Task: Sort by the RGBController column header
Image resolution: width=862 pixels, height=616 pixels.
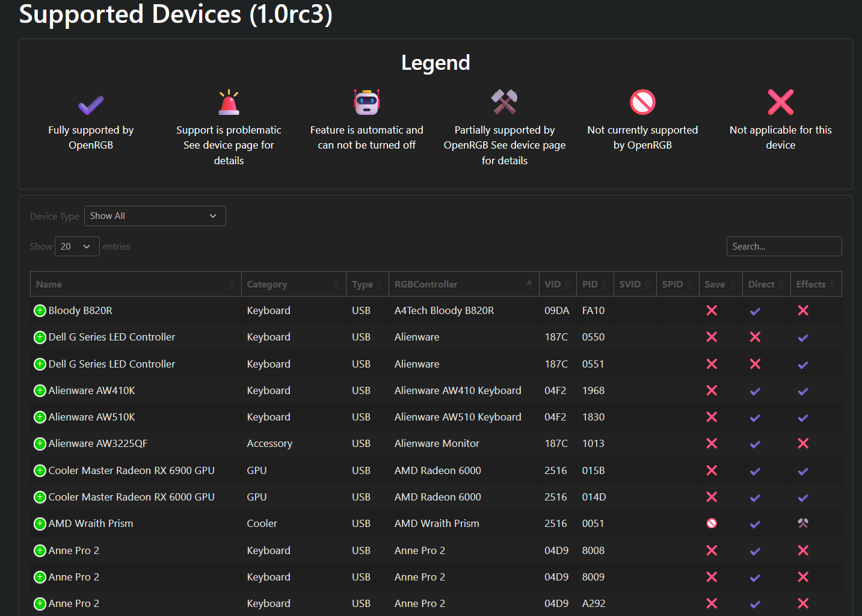Action: pyautogui.click(x=464, y=284)
